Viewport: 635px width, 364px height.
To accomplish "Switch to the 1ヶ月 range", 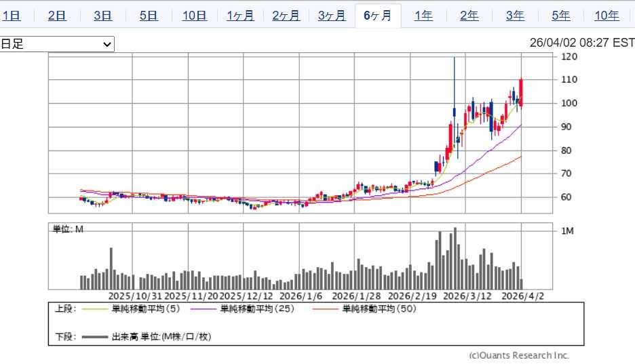I will [x=240, y=16].
